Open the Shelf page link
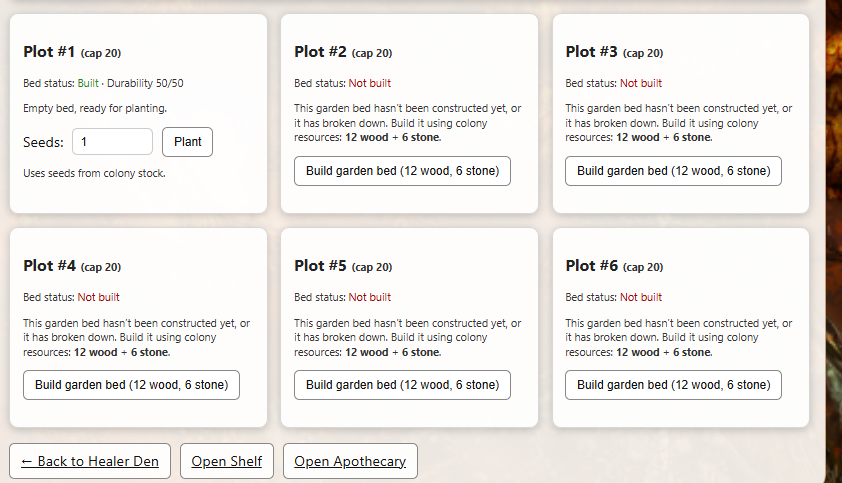This screenshot has height=483, width=842. click(x=226, y=461)
